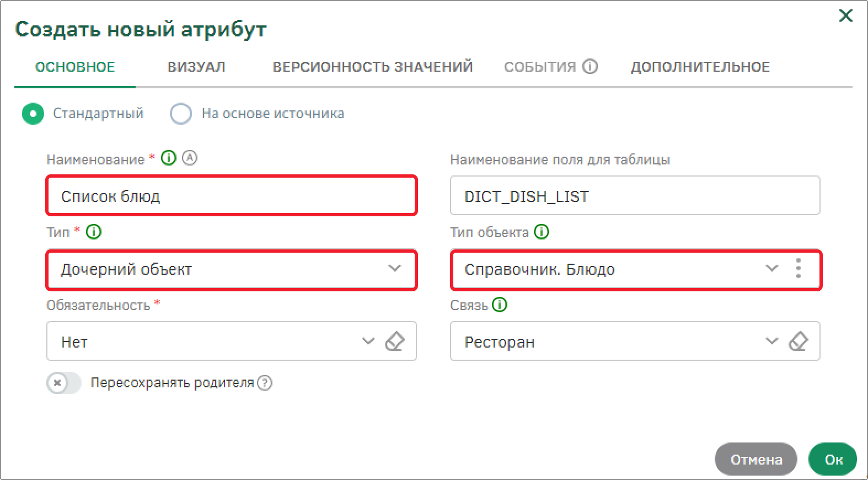The width and height of the screenshot is (868, 480).
Task: Open the Версионность значений tab
Action: point(373,67)
